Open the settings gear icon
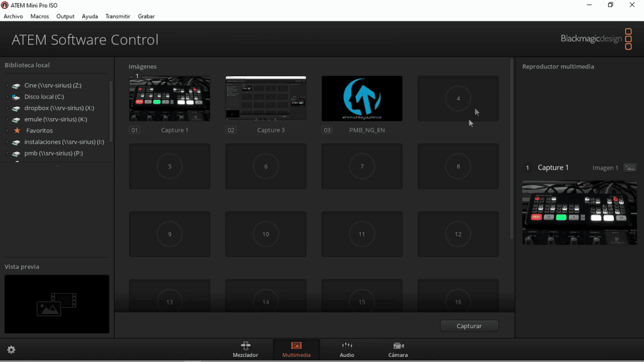The height and width of the screenshot is (362, 644). pyautogui.click(x=11, y=349)
